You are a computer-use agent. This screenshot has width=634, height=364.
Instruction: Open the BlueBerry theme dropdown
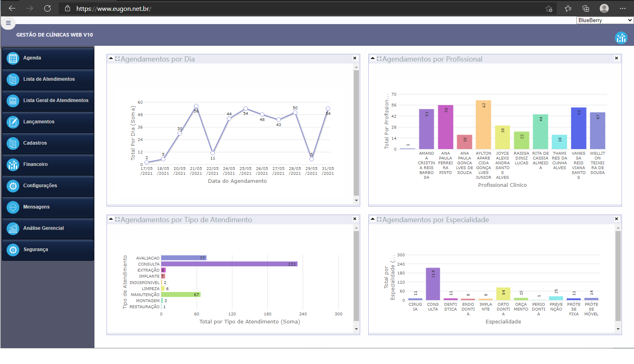coord(605,20)
